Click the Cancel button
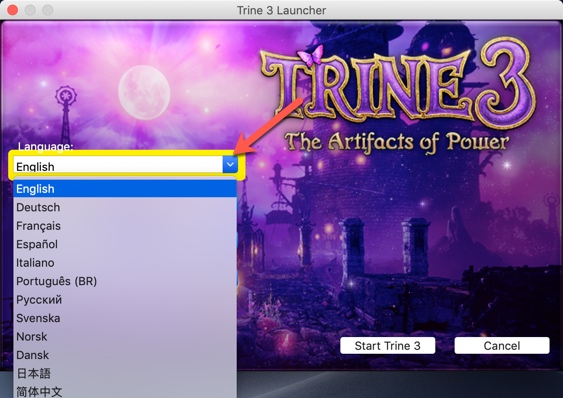The height and width of the screenshot is (398, 563). (502, 346)
